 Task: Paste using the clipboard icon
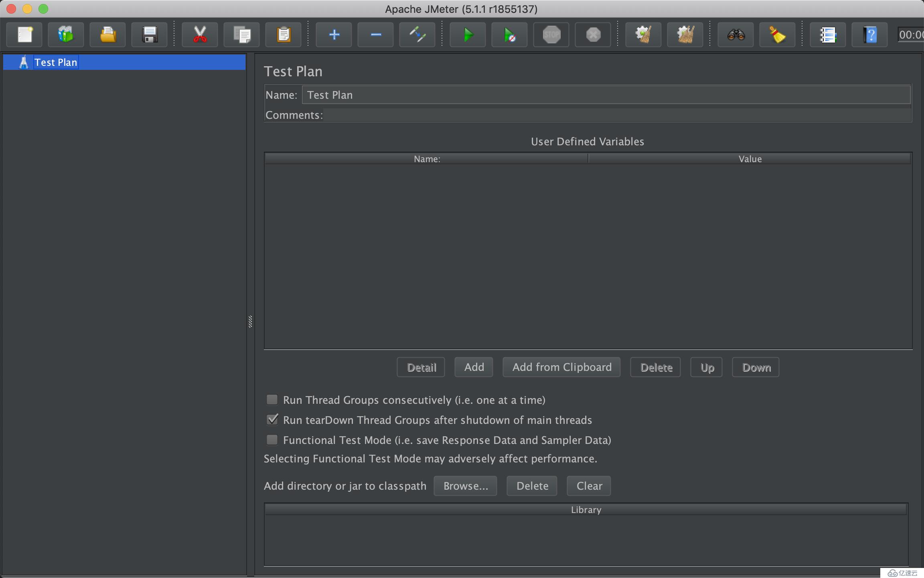283,35
